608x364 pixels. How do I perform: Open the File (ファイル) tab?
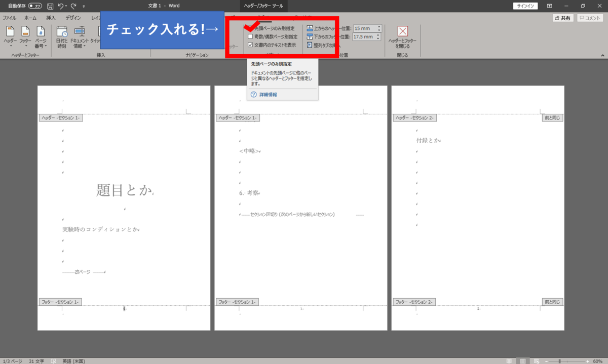tap(10, 18)
